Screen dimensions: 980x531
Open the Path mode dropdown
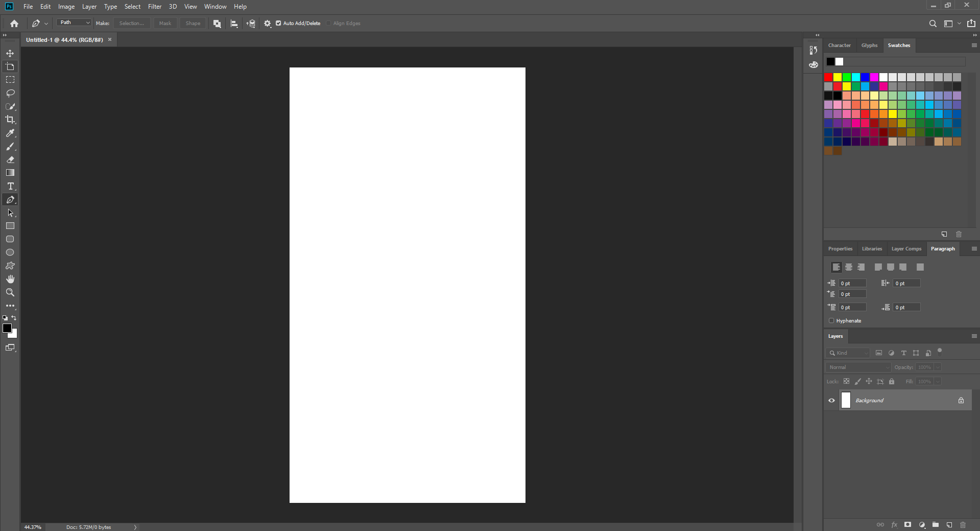pos(73,22)
